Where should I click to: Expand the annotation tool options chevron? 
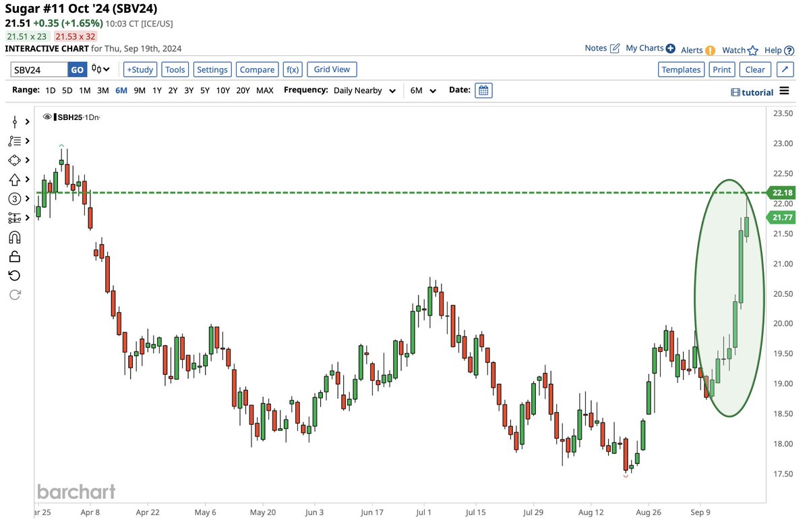tap(27, 141)
